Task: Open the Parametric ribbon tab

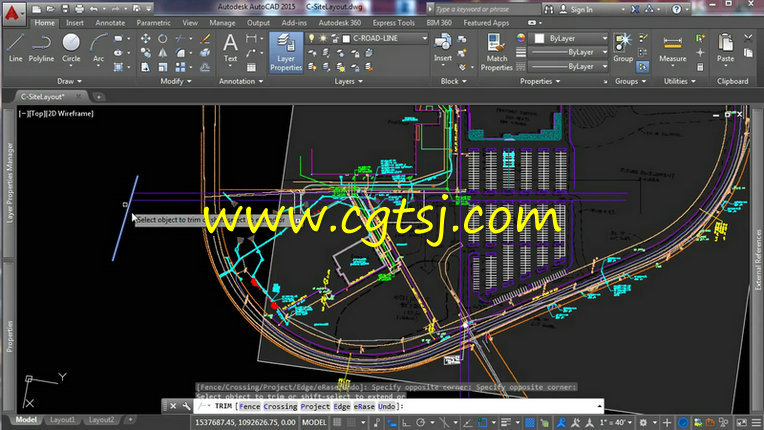Action: 153,23
